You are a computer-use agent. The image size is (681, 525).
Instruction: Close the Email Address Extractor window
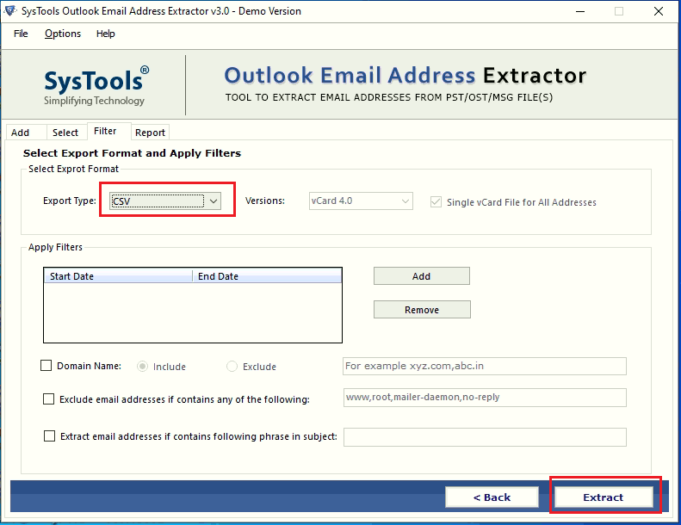pos(661,11)
